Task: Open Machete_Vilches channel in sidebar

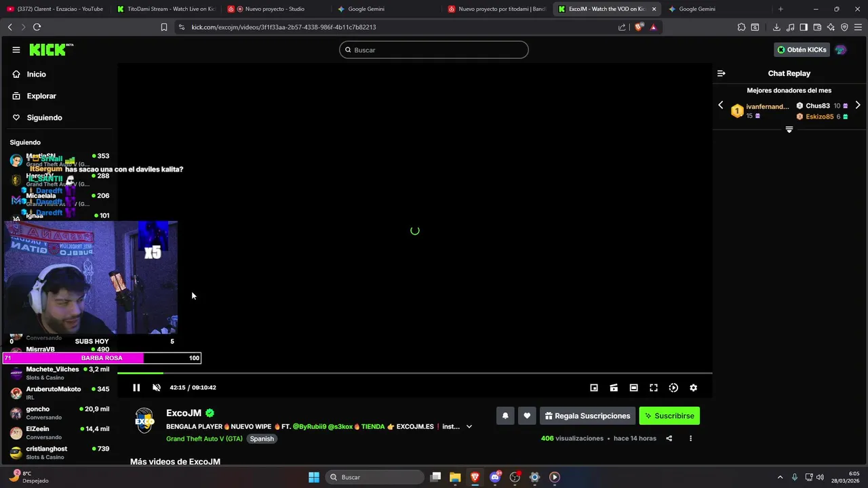Action: point(60,373)
